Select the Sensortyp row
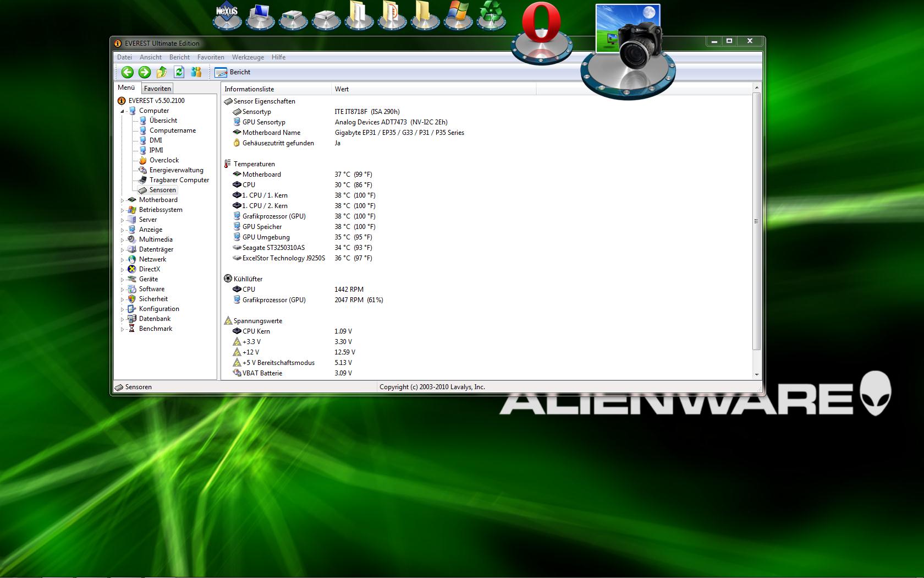 [486, 112]
